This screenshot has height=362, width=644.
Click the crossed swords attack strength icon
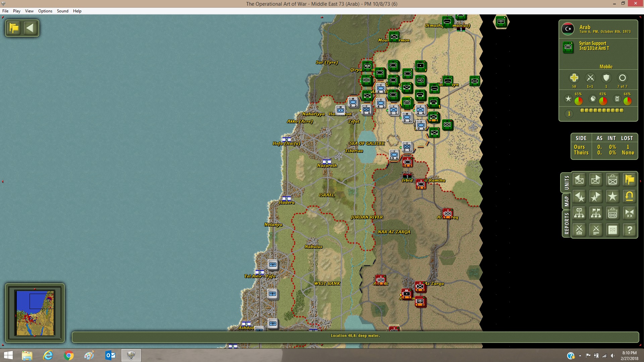point(590,78)
